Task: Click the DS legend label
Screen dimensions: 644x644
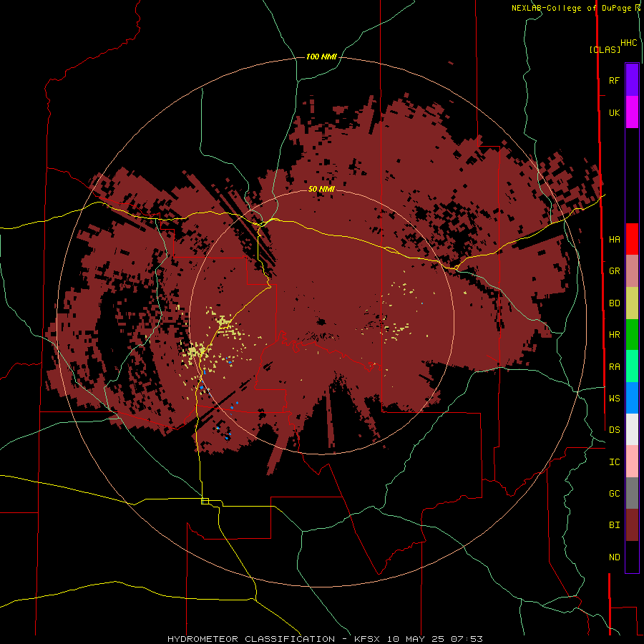Action: click(x=614, y=430)
